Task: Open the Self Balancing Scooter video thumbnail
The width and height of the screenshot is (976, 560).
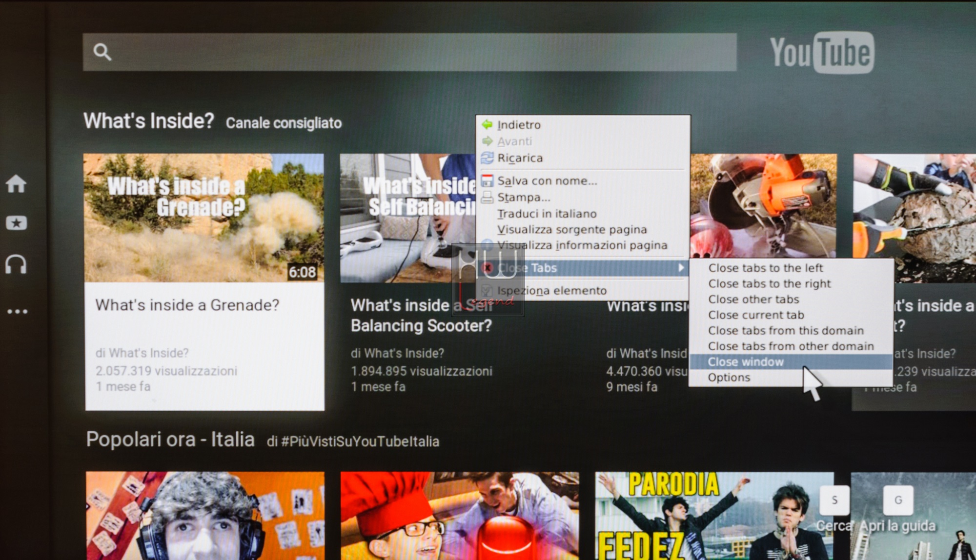Action: click(408, 218)
